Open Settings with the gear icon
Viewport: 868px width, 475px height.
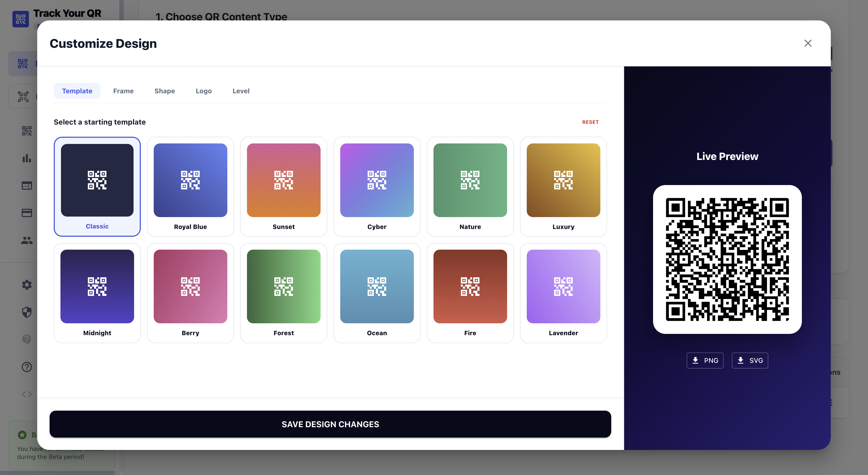pyautogui.click(x=27, y=285)
